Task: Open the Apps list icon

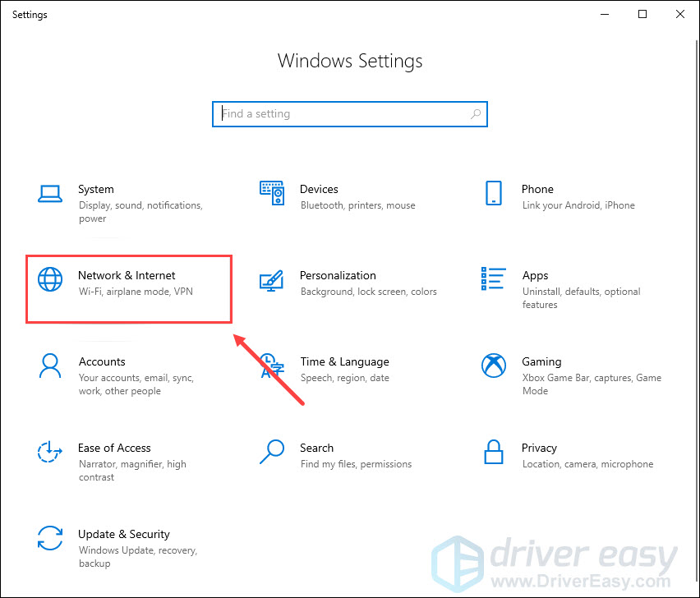Action: coord(493,278)
